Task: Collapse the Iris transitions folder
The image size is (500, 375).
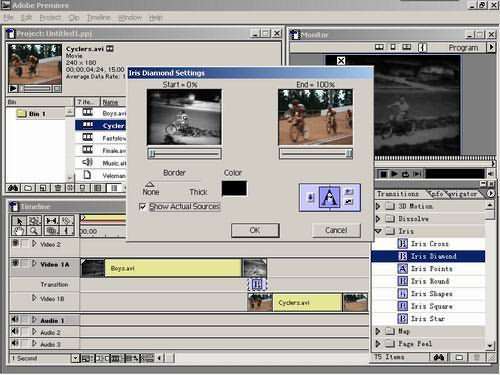Action: point(378,231)
